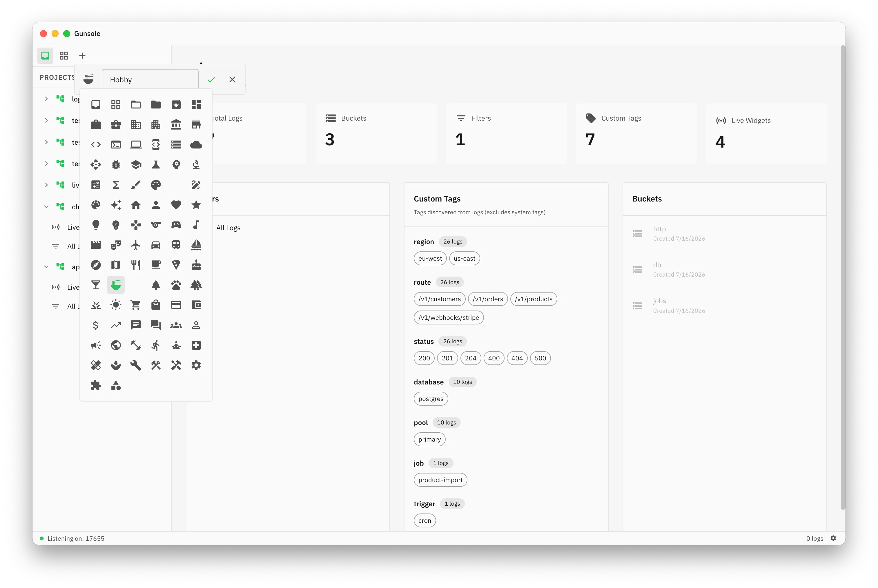This screenshot has width=878, height=588.
Task: Select the running person icon
Action: pos(156,345)
